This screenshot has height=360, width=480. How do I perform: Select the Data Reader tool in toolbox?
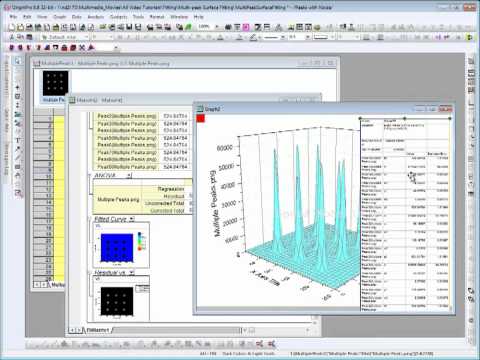(18, 97)
